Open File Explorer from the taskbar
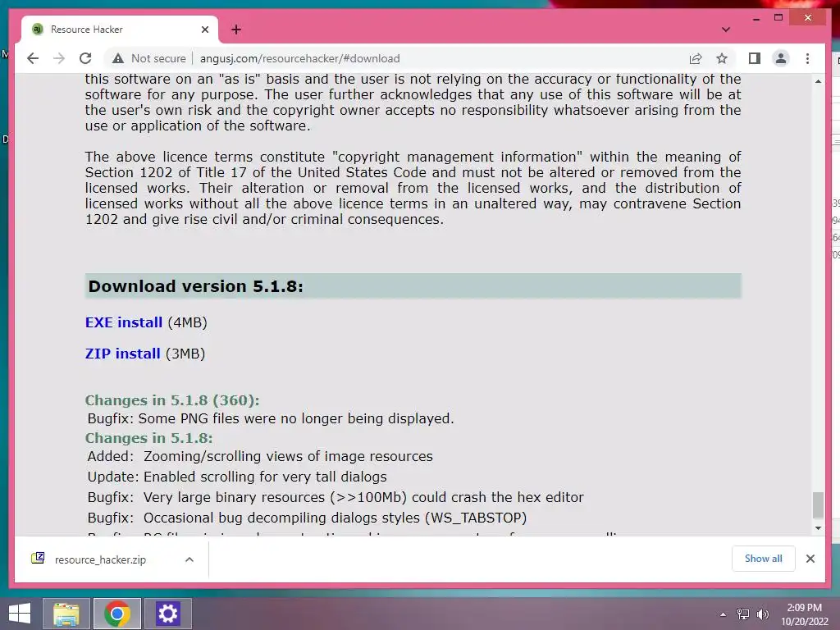 pyautogui.click(x=66, y=614)
